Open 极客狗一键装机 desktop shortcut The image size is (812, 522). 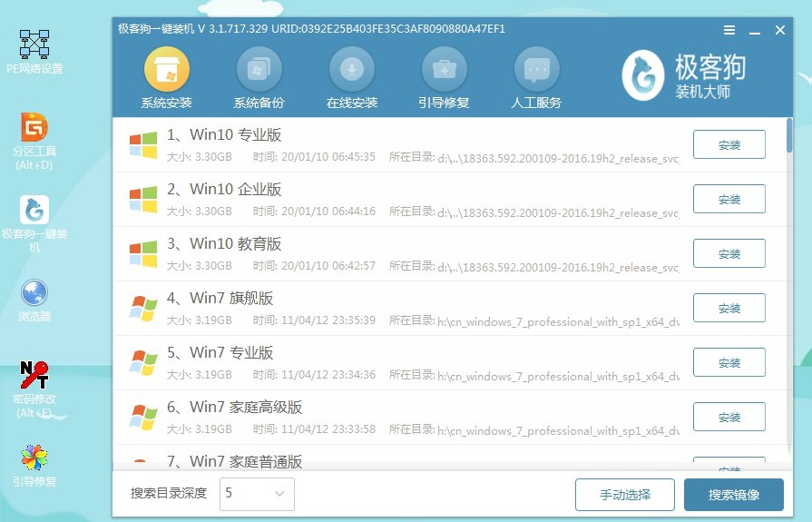[34, 224]
